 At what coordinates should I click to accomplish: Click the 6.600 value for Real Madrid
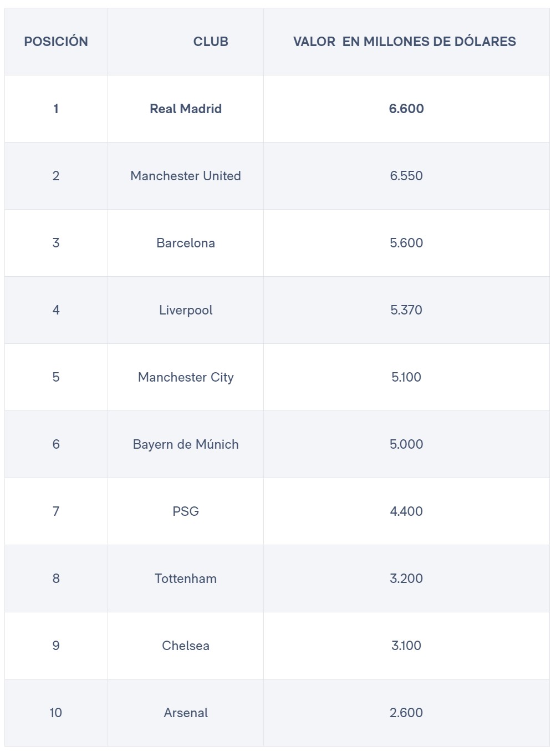406,109
